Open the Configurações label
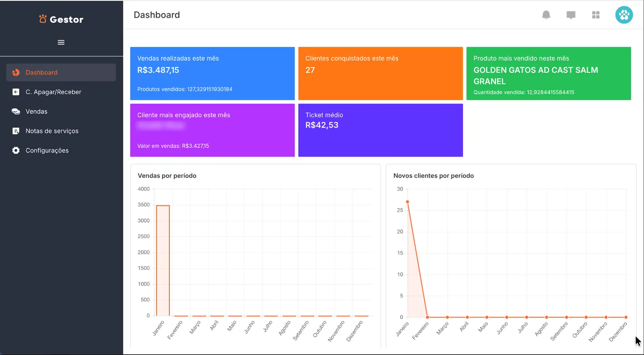 [47, 151]
